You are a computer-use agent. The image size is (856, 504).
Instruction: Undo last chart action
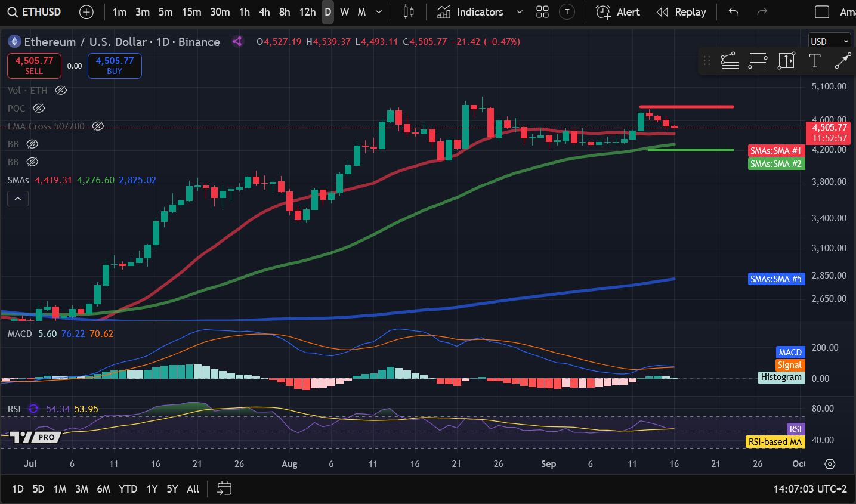[x=734, y=12]
